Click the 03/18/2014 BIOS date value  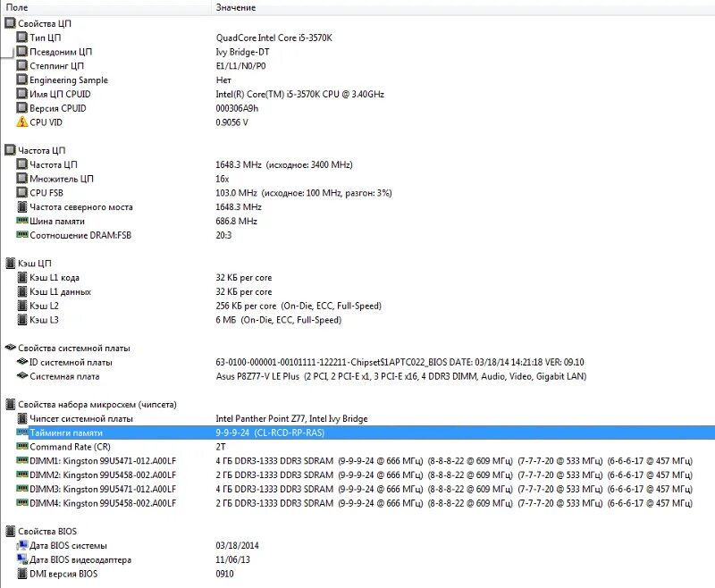pos(237,546)
